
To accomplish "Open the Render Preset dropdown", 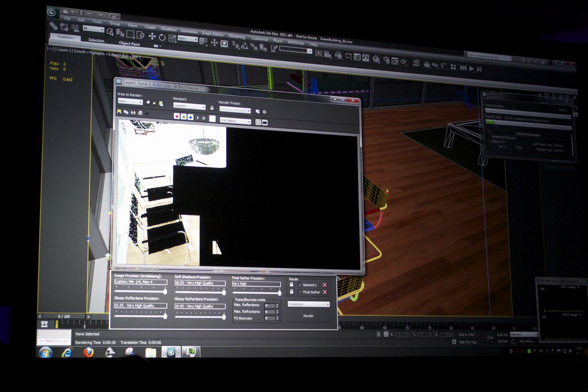I will [x=235, y=110].
